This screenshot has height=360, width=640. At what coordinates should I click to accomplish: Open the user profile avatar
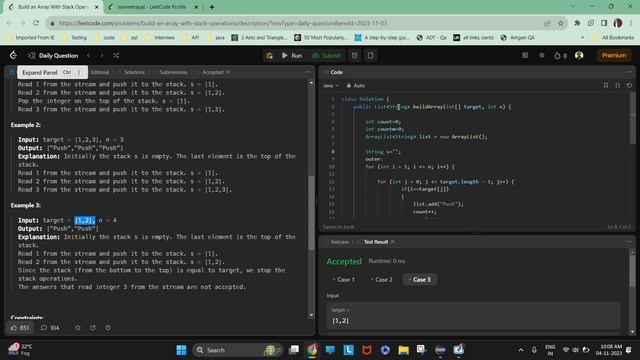[579, 56]
